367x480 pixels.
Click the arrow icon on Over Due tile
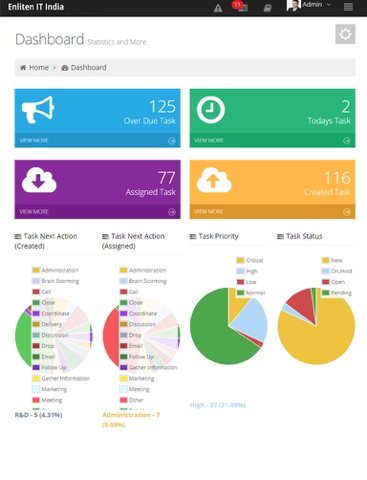172,141
